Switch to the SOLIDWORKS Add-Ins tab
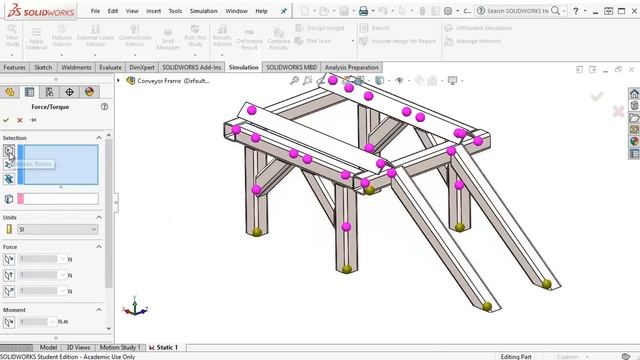 click(x=191, y=67)
